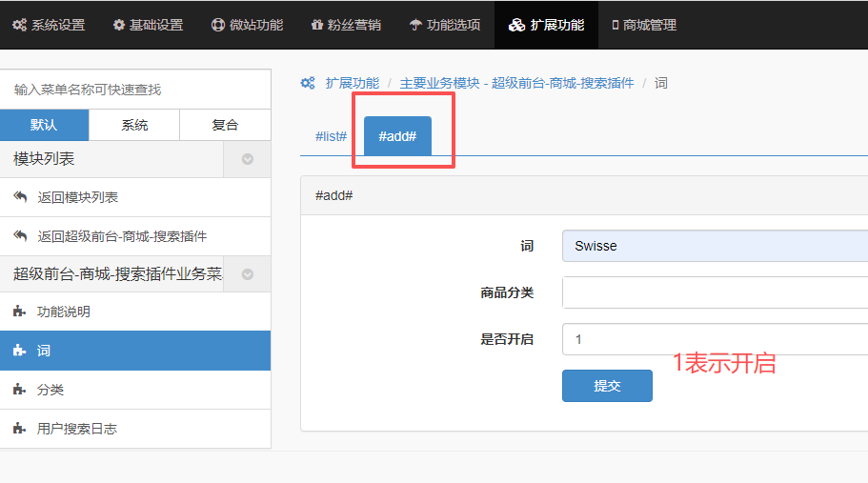Click the gears icon beside 系统设置
Screen dimensions: 868x483
pyautogui.click(x=19, y=25)
